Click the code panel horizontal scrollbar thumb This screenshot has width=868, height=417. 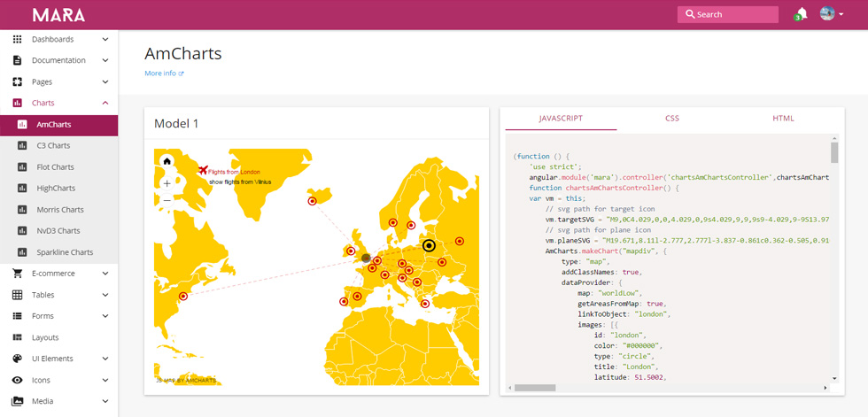click(x=535, y=389)
